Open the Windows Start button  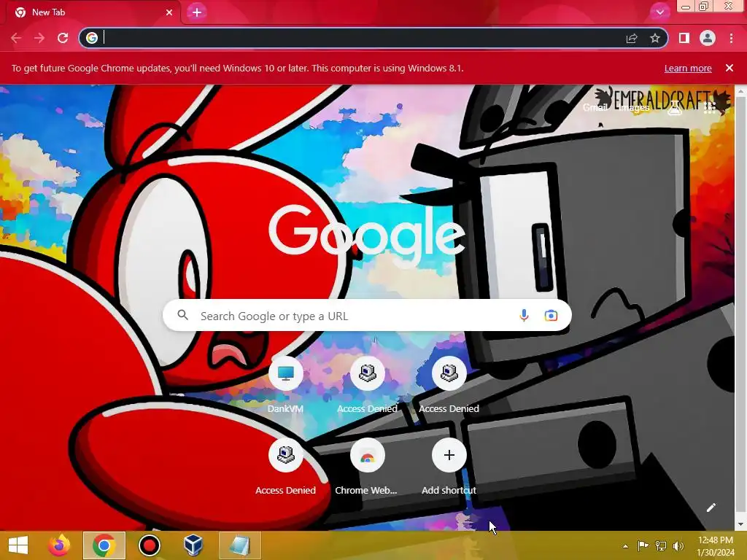click(x=18, y=545)
